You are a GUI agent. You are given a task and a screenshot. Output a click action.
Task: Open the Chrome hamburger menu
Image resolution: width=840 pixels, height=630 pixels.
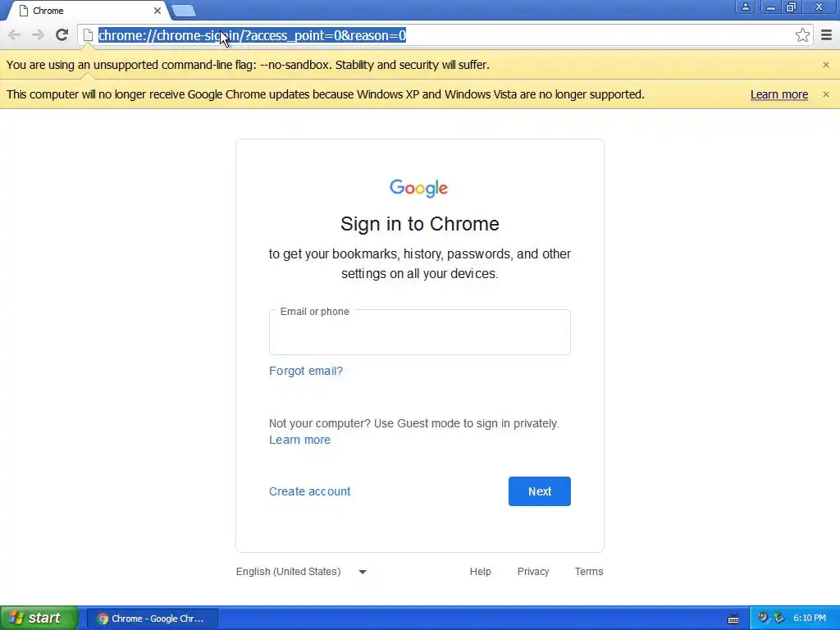(826, 35)
